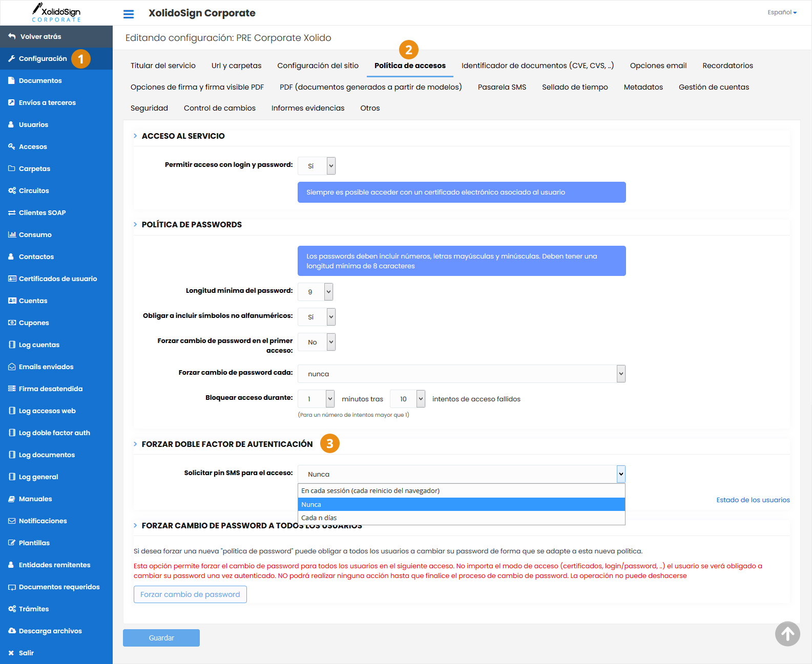This screenshot has width=812, height=664.
Task: Open the Español language dropdown
Action: coord(782,12)
